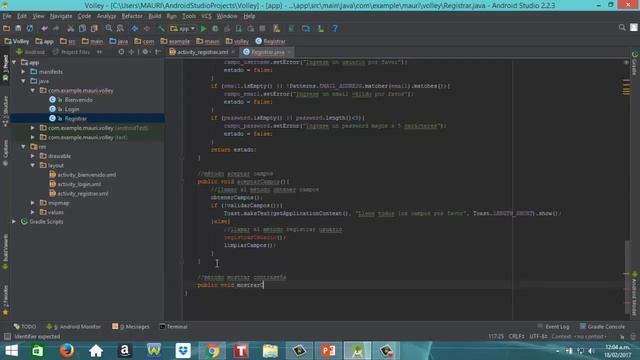This screenshot has height=360, width=640.
Task: Select the Android project view tab
Action: 31,52
